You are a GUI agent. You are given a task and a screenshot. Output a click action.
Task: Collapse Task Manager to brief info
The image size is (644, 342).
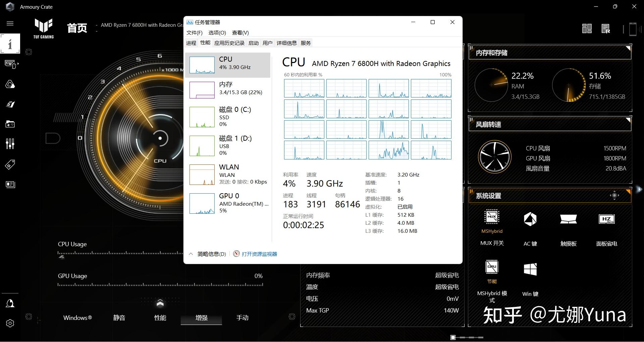click(208, 254)
